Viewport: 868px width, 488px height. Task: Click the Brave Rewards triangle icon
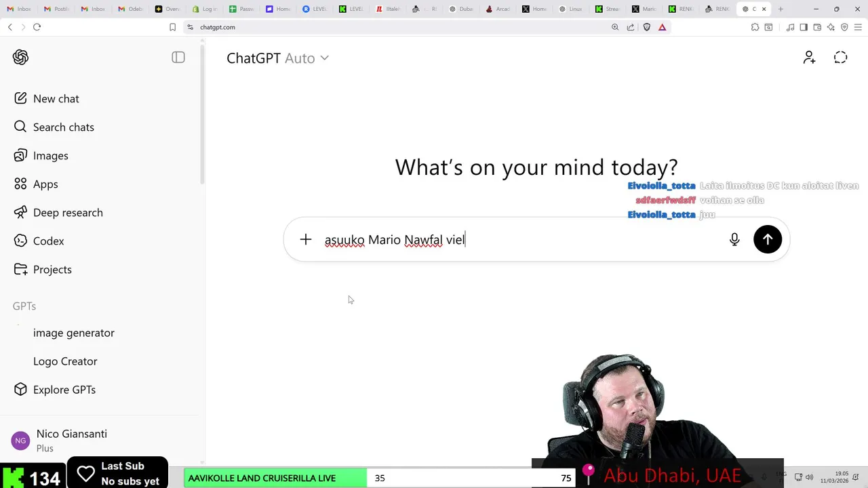(662, 27)
